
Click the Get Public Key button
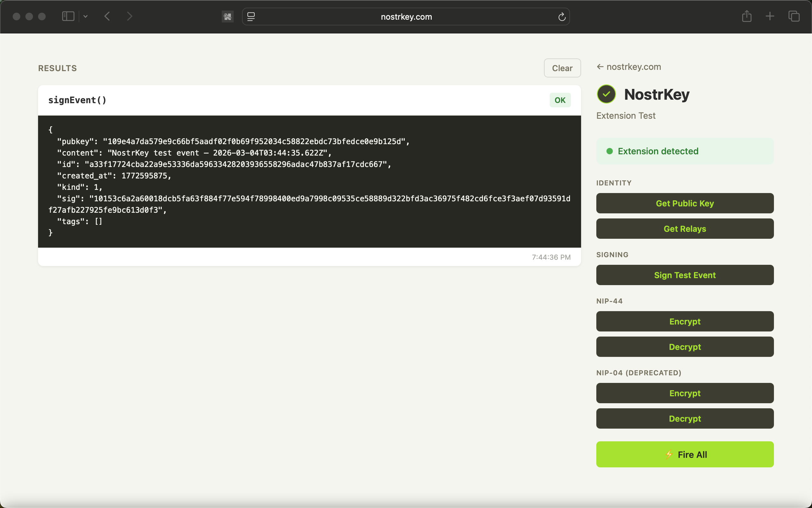[685, 203]
